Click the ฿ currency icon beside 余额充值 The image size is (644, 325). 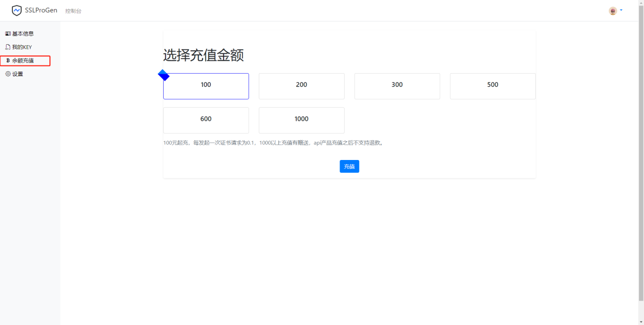coord(8,60)
